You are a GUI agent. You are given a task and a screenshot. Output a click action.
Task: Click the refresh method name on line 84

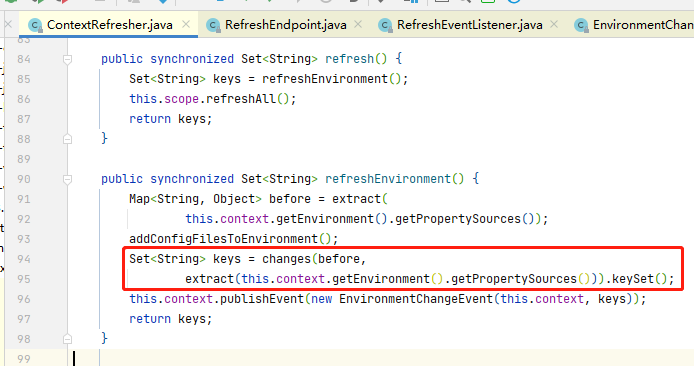click(x=350, y=59)
